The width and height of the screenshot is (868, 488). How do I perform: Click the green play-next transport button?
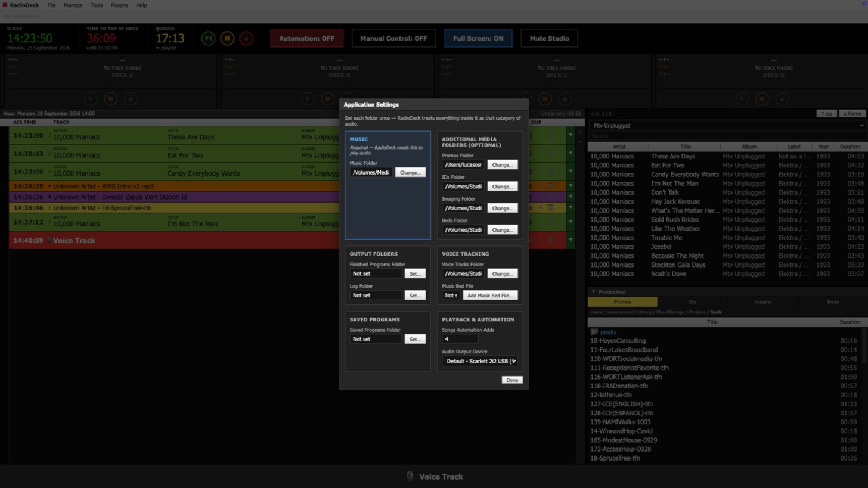point(208,38)
